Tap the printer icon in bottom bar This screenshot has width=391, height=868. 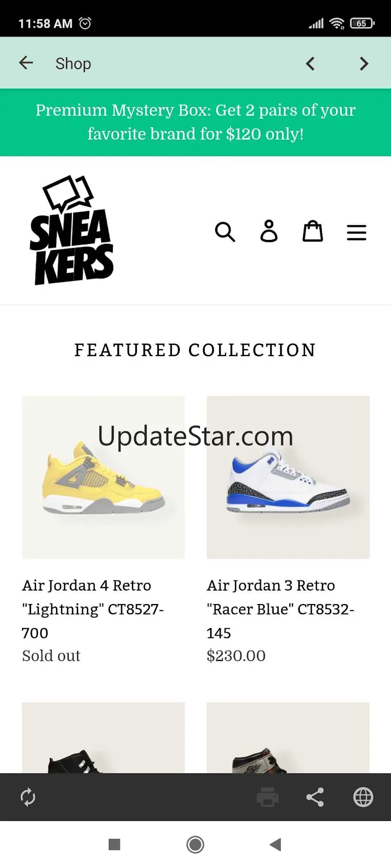(x=268, y=797)
